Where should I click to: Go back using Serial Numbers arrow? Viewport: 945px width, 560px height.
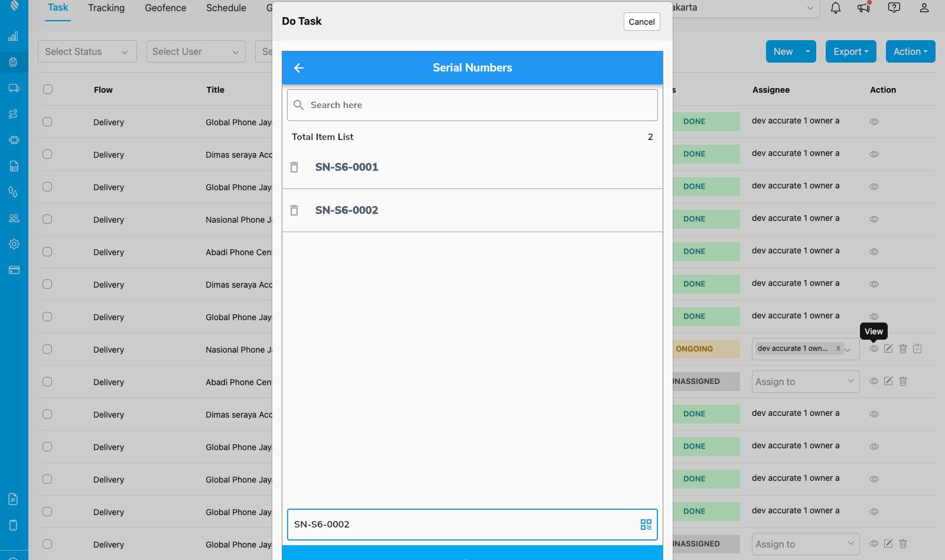coord(299,68)
